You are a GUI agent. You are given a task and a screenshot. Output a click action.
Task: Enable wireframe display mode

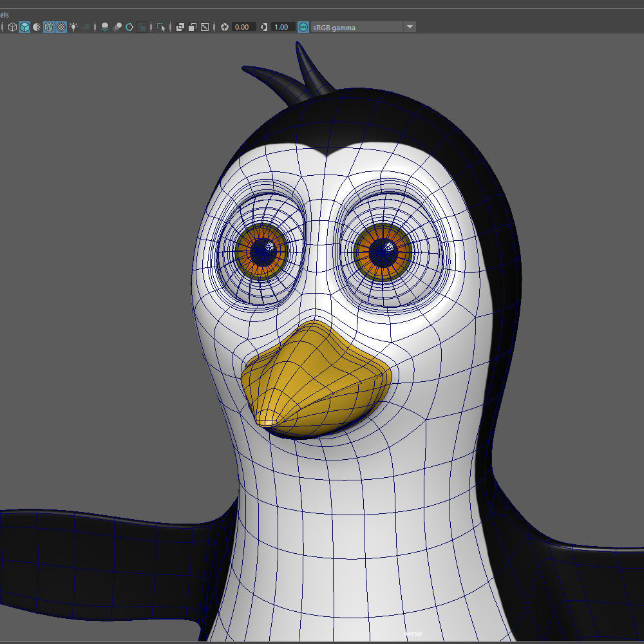pyautogui.click(x=12, y=27)
